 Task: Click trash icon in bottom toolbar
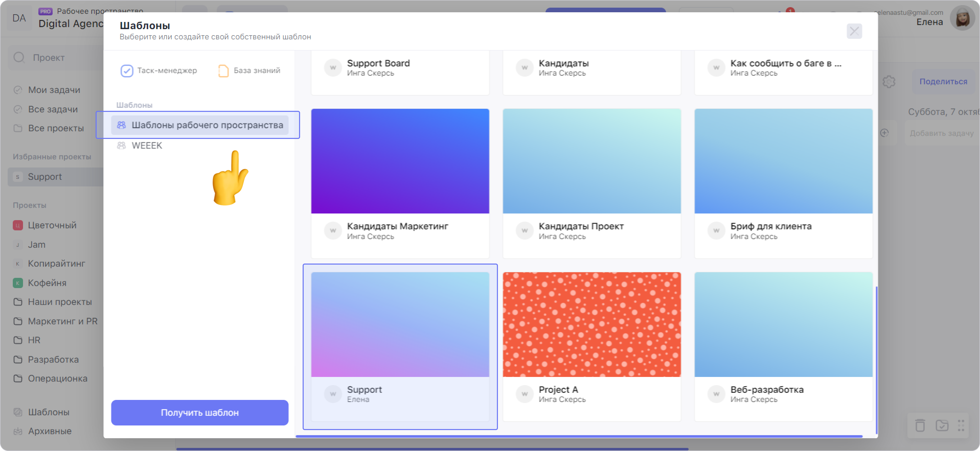pyautogui.click(x=919, y=425)
